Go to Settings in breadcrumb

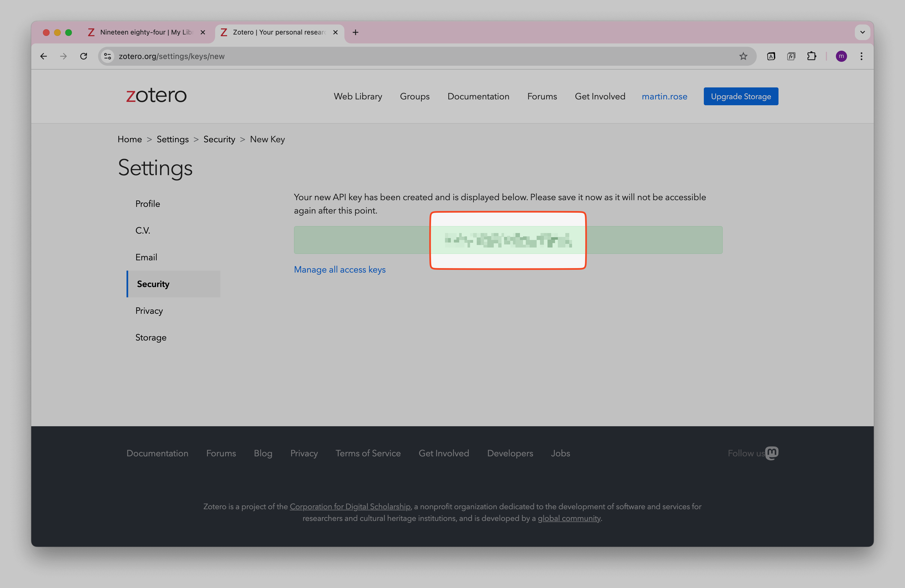tap(173, 139)
